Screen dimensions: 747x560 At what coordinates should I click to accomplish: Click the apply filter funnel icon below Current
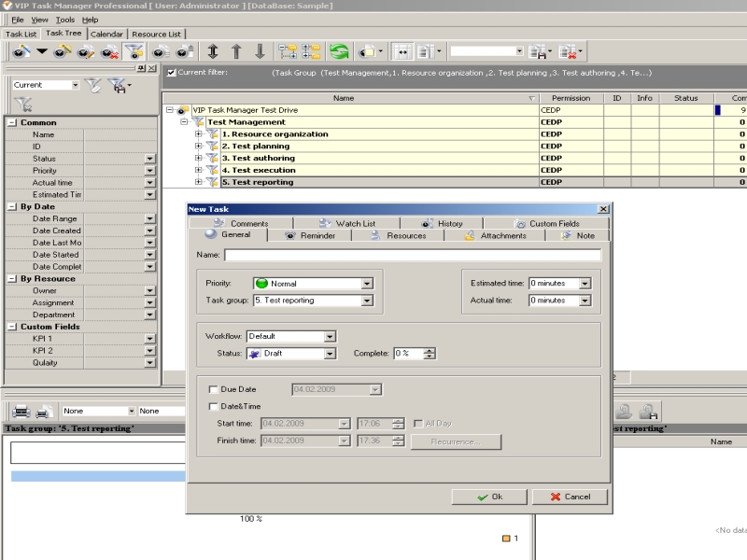click(22, 104)
